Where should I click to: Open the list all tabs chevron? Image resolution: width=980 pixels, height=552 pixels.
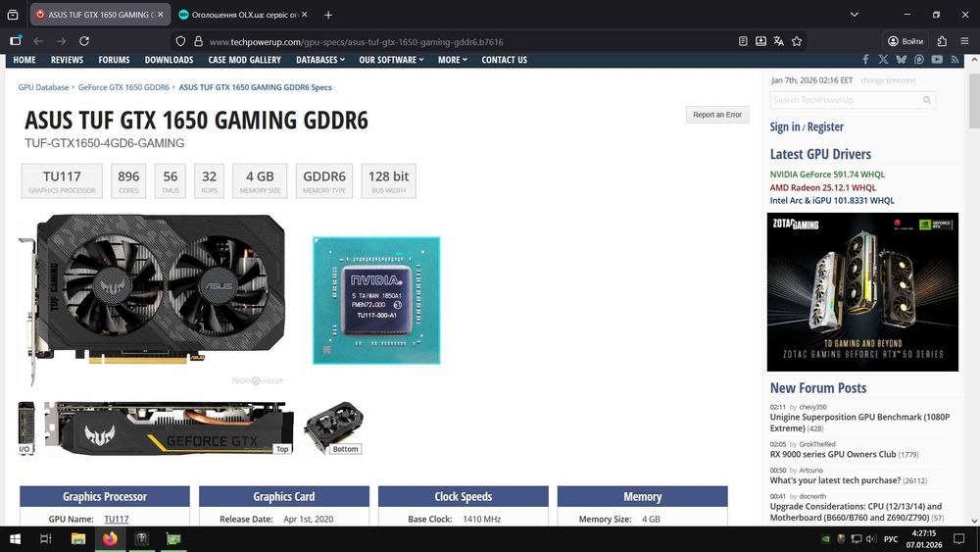(854, 15)
